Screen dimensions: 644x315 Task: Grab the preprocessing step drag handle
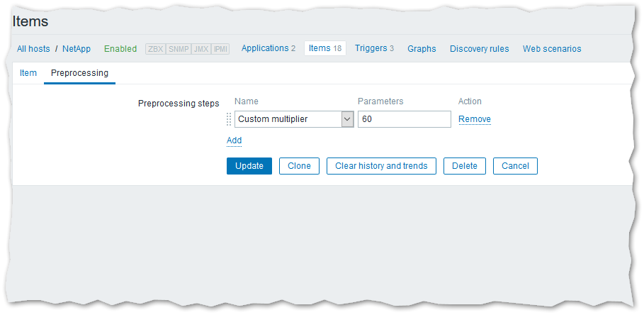(x=229, y=119)
